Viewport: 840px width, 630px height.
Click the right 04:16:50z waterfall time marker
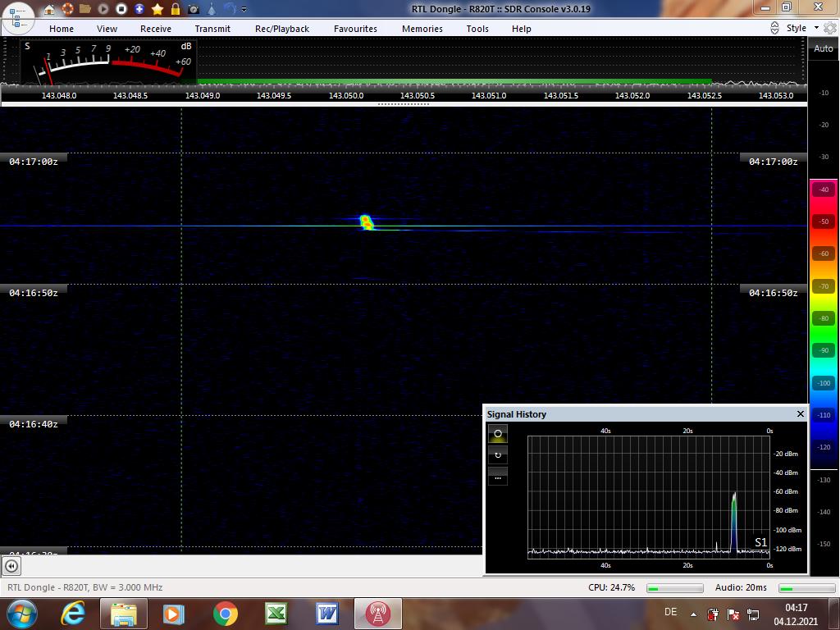click(773, 293)
